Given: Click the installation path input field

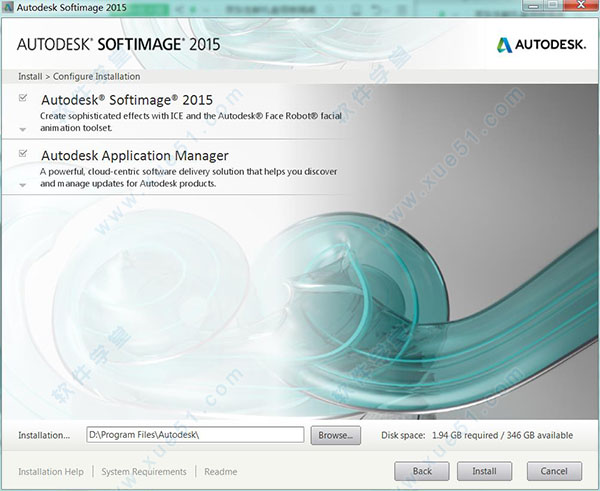Looking at the screenshot, I should click(x=195, y=435).
